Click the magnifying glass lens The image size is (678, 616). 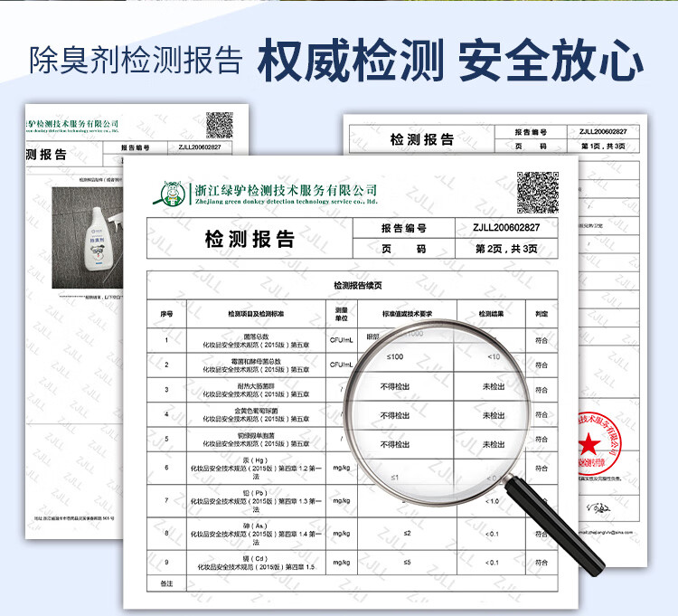(437, 412)
